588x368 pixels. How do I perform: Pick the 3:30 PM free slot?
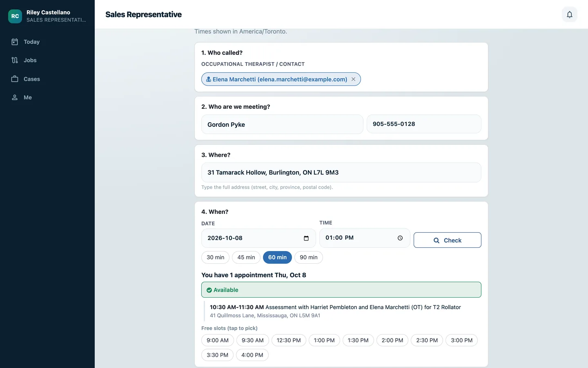click(217, 355)
